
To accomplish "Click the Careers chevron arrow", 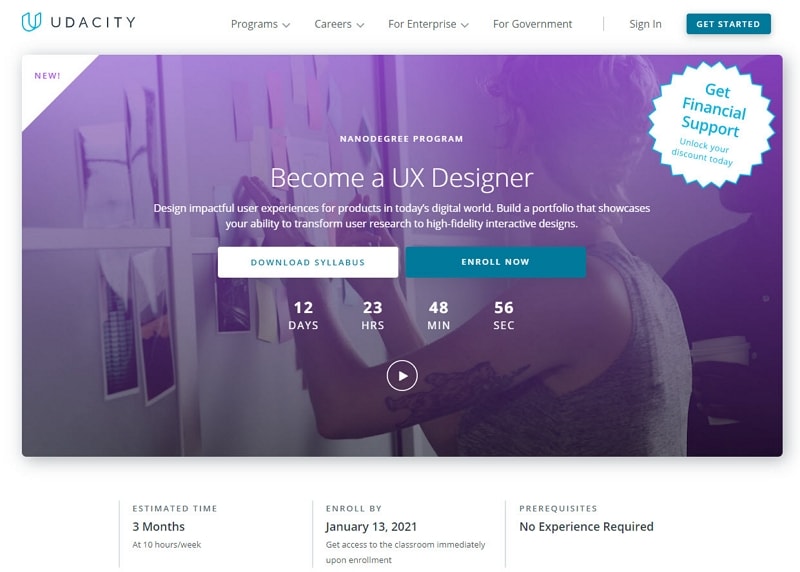I will pos(360,25).
